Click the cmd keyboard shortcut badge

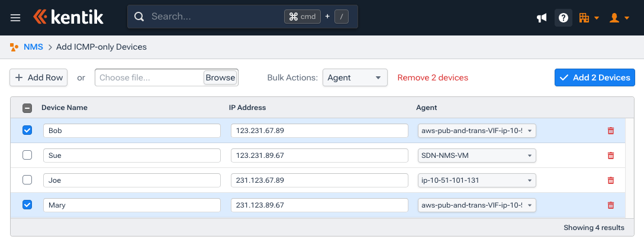302,17
